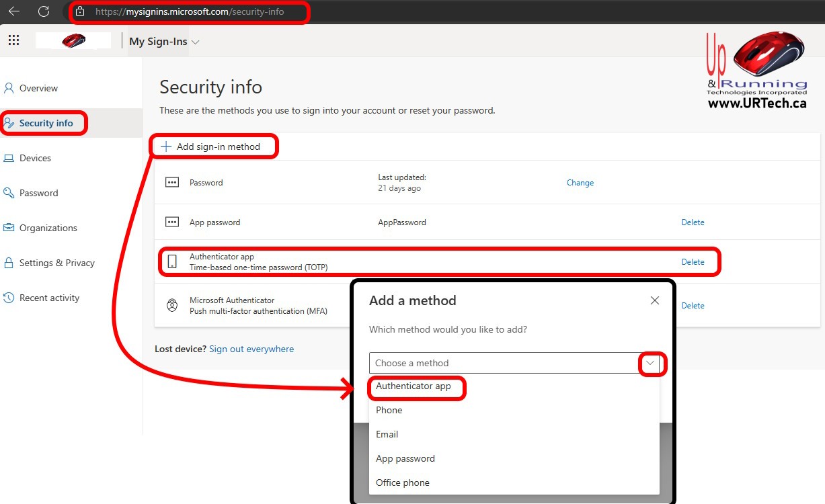Click the Change link for Password
The width and height of the screenshot is (825, 504).
pos(580,183)
